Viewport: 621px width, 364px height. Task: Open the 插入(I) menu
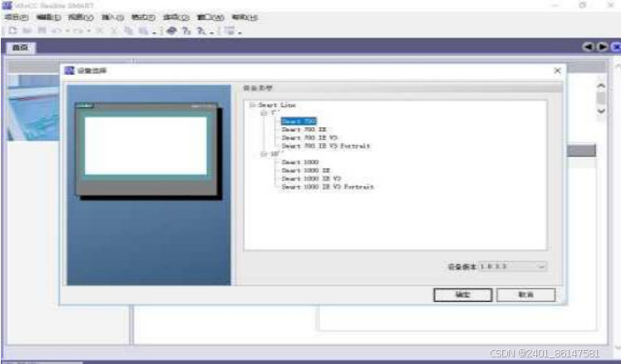(112, 17)
